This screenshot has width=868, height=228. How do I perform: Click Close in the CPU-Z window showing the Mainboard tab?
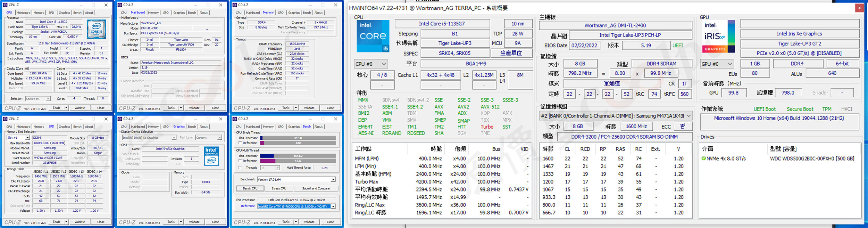(216, 108)
